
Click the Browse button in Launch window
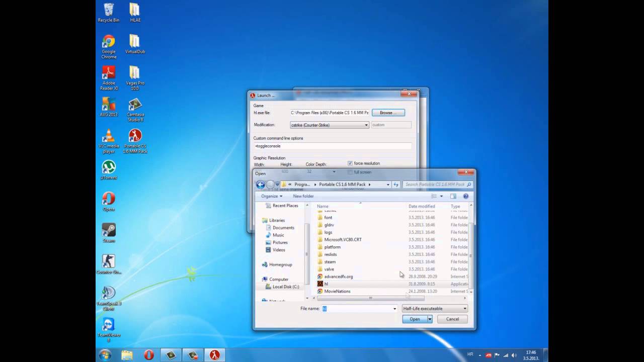pyautogui.click(x=388, y=113)
